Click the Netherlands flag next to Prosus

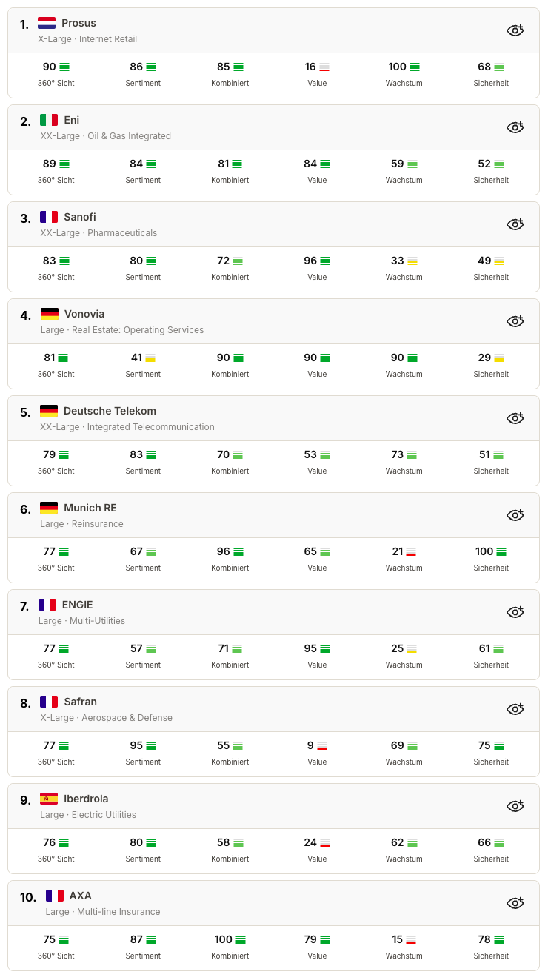click(x=47, y=23)
